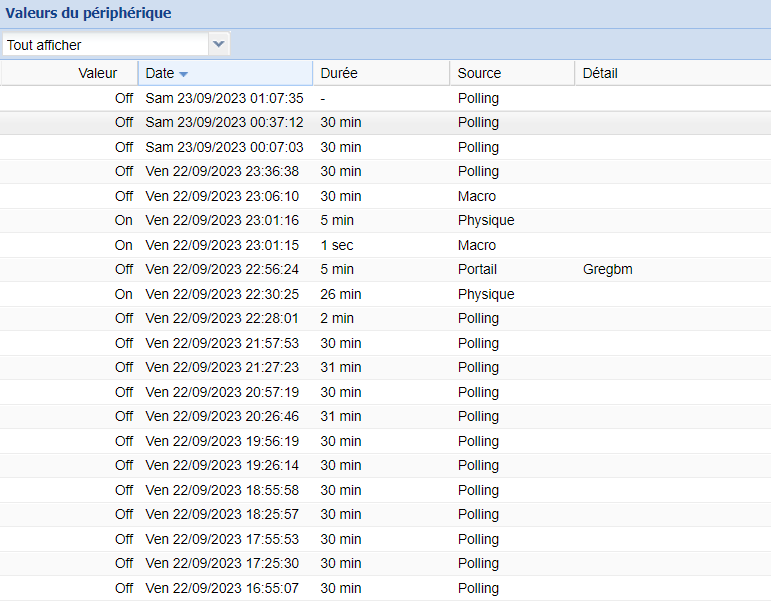Click Polling source in the 16:55:07 row
Viewport: 771px width, 601px height.
[x=478, y=588]
